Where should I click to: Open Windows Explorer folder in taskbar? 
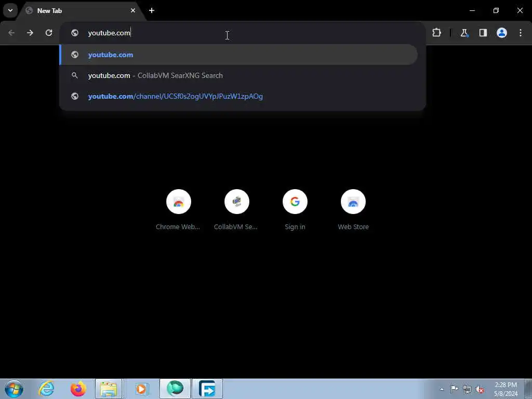[x=109, y=389]
